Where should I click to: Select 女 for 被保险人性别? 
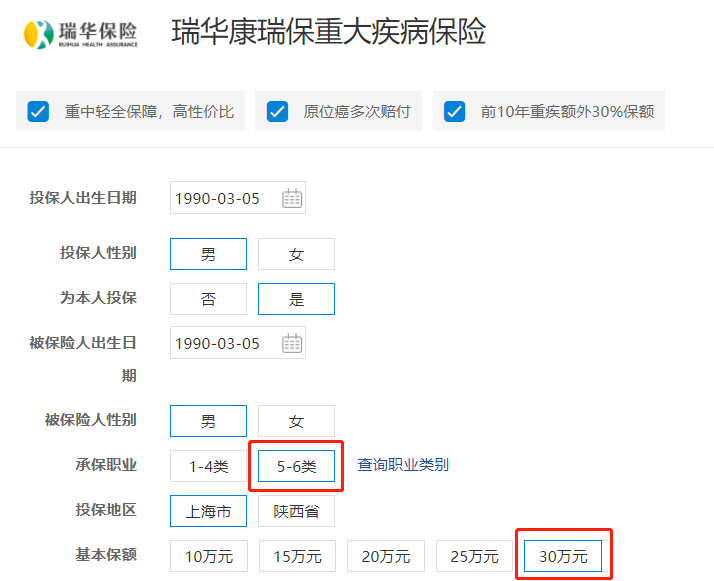tap(296, 421)
